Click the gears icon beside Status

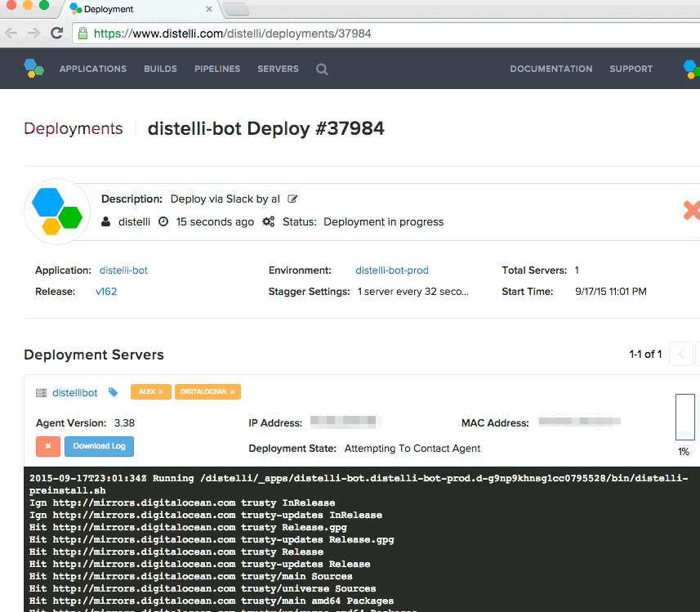point(268,221)
